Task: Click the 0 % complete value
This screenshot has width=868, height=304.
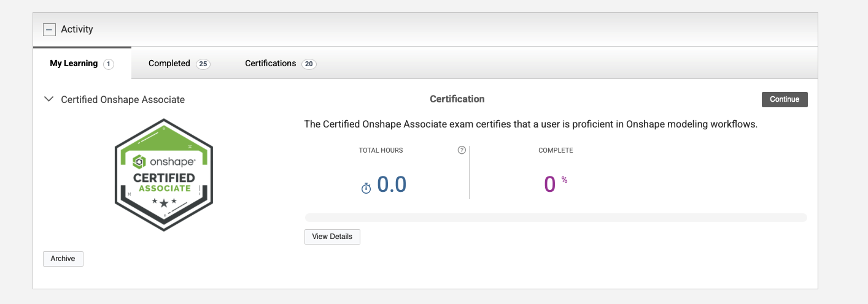Action: [x=556, y=184]
